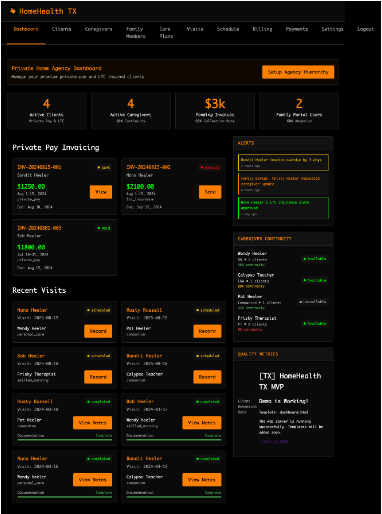The height and width of the screenshot is (514, 382).
Task: Click documentation progress bar on completed Rusty Russell visit
Action: [x=65, y=440]
